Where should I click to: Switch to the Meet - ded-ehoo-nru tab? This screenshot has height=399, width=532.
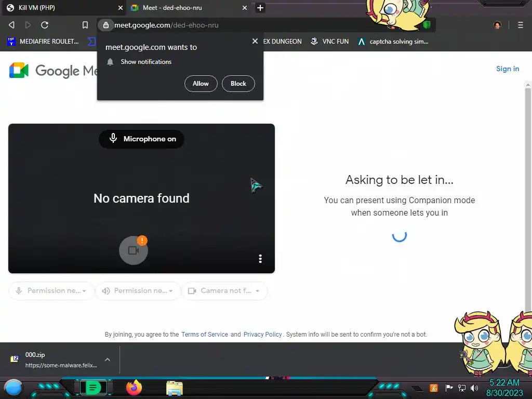click(188, 8)
